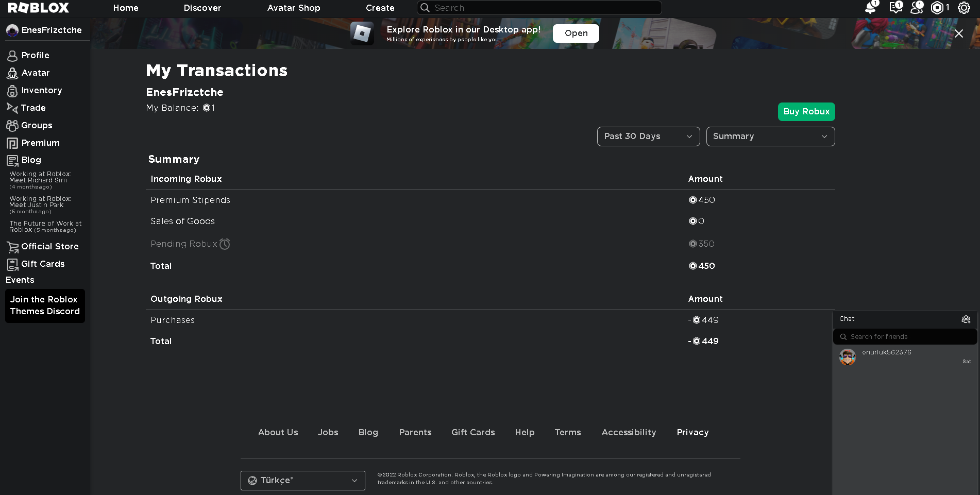Viewport: 980px width, 495px height.
Task: Click the Buy Robux button
Action: pyautogui.click(x=806, y=112)
